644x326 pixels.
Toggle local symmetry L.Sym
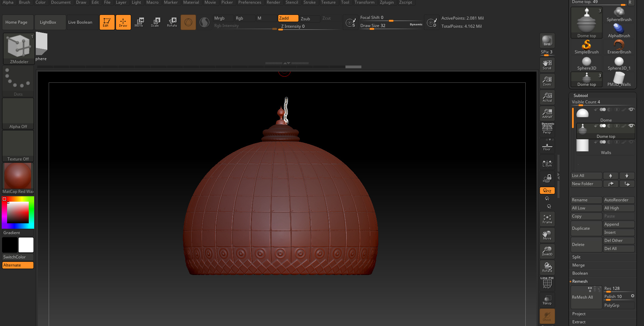click(547, 163)
